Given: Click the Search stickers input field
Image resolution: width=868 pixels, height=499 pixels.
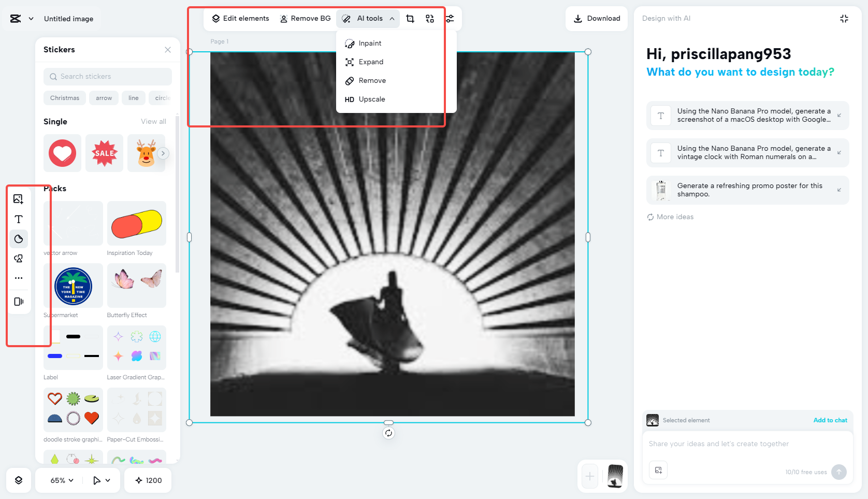Looking at the screenshot, I should [x=107, y=76].
